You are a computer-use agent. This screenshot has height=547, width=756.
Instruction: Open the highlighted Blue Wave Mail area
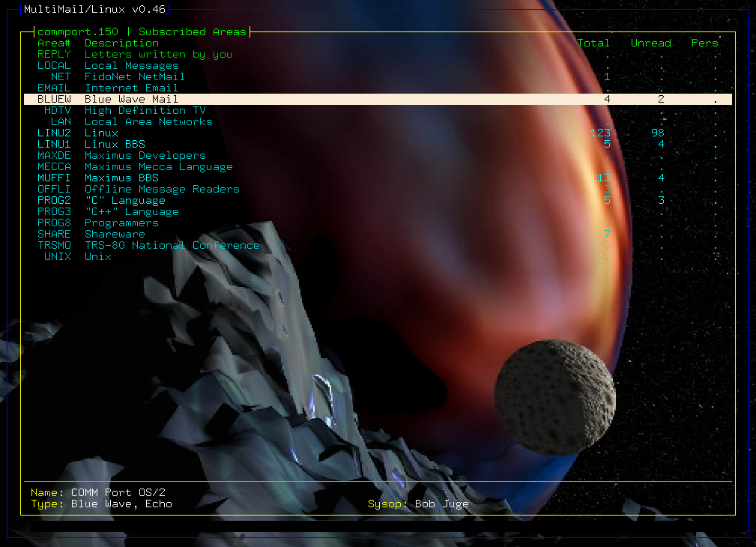131,99
